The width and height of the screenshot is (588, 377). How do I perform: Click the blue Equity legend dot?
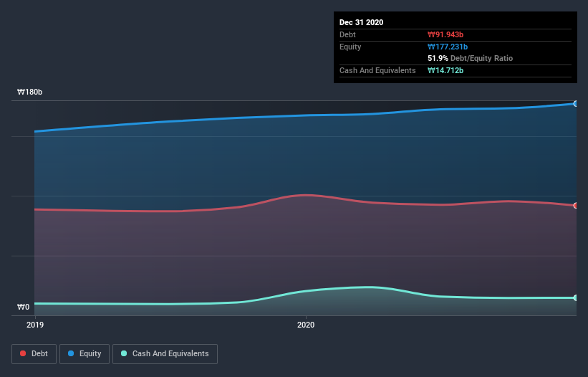pos(71,353)
